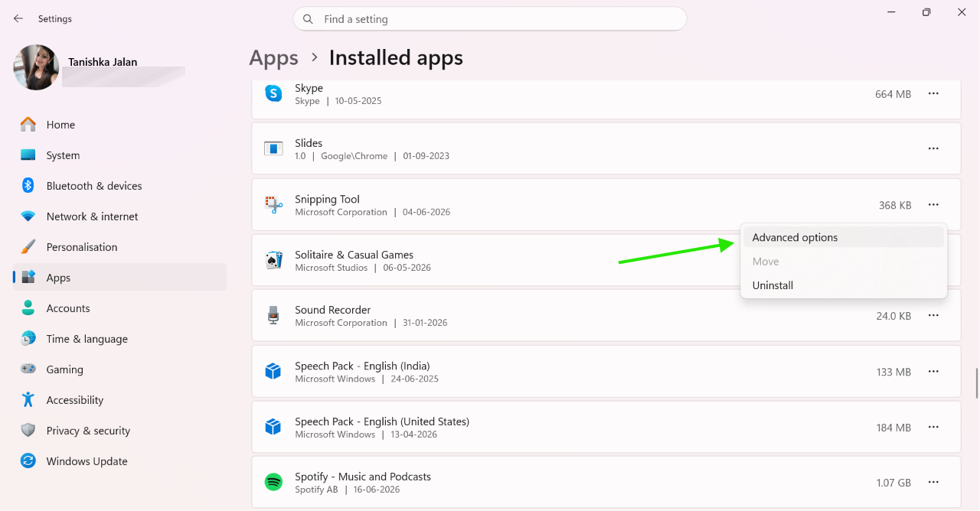Screen dimensions: 980x511
Task: Click the Sound Recorder microphone icon
Action: (273, 315)
